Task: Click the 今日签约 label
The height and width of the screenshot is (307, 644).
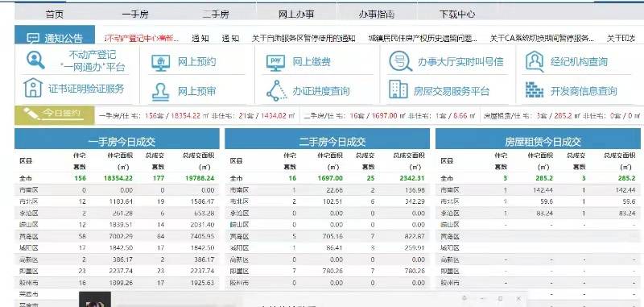Action: tap(62, 113)
